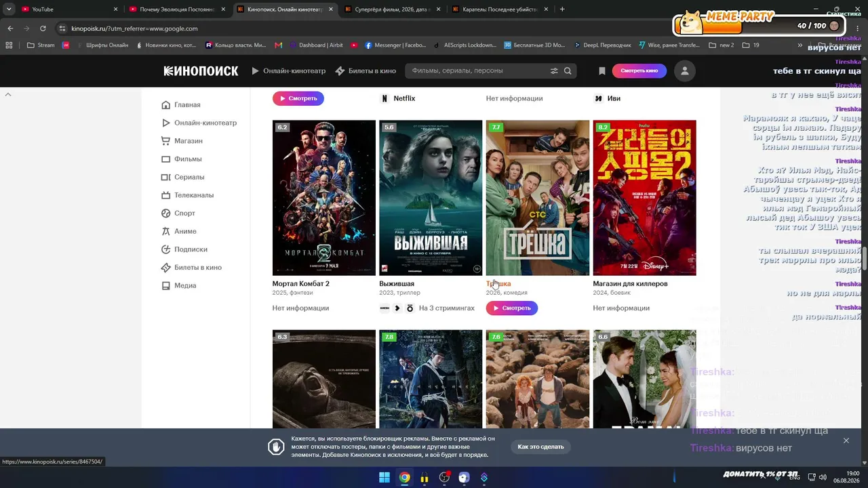This screenshot has height=488, width=868.
Task: Click the Спорт ball icon in sidebar
Action: [x=165, y=213]
